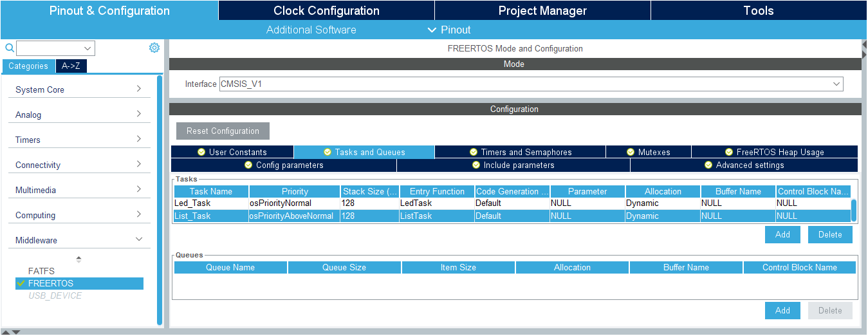Open the search box dropdown
This screenshot has height=336, width=868.
tap(88, 48)
